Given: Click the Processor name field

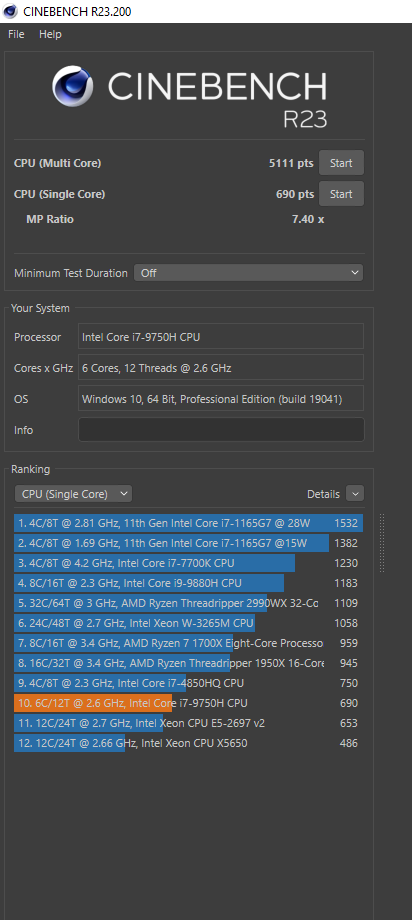Looking at the screenshot, I should (x=221, y=336).
